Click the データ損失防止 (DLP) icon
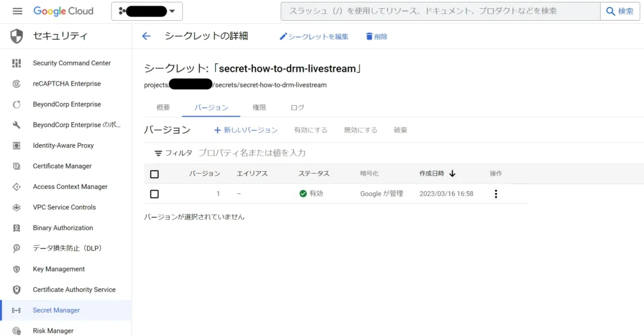Viewport: 644px width, 336px height. (x=16, y=248)
